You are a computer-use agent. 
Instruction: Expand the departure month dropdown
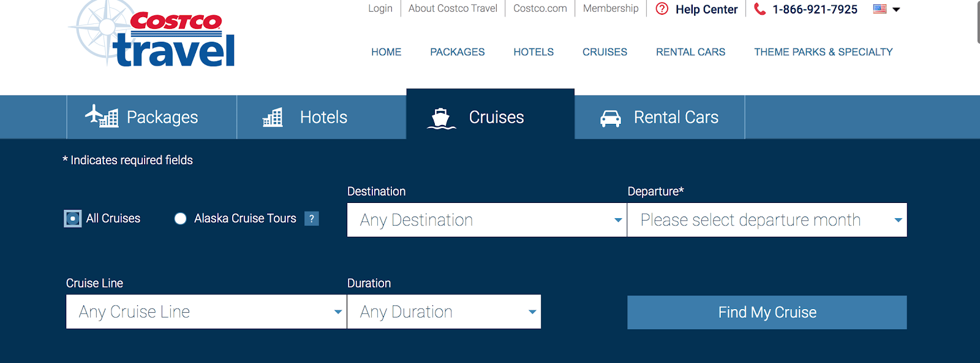pyautogui.click(x=767, y=220)
